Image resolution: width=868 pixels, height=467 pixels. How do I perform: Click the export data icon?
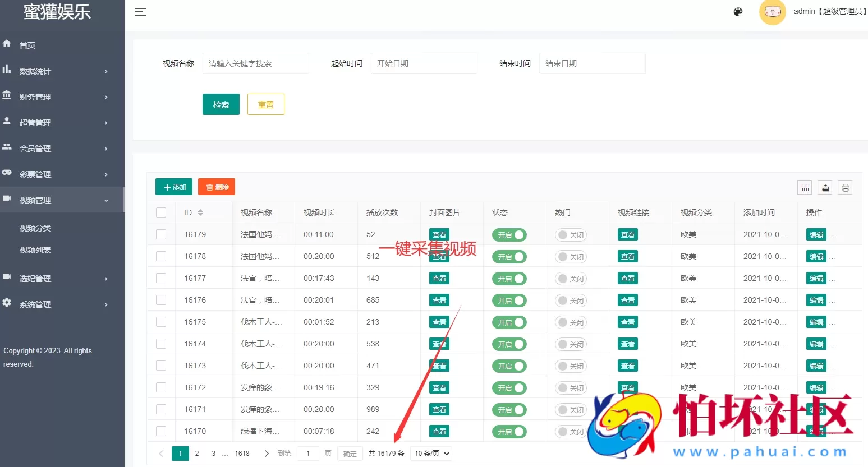[x=825, y=187]
